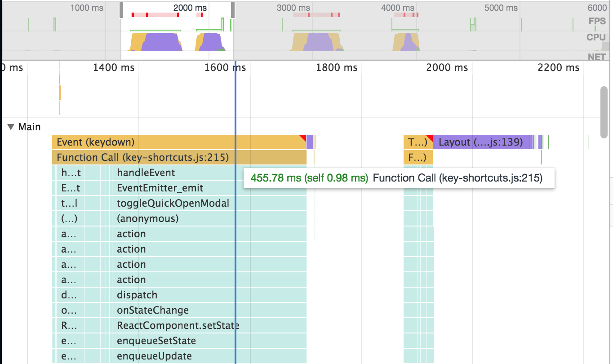Image resolution: width=613 pixels, height=364 pixels.
Task: Select the onStateChange call frame
Action: (209, 310)
